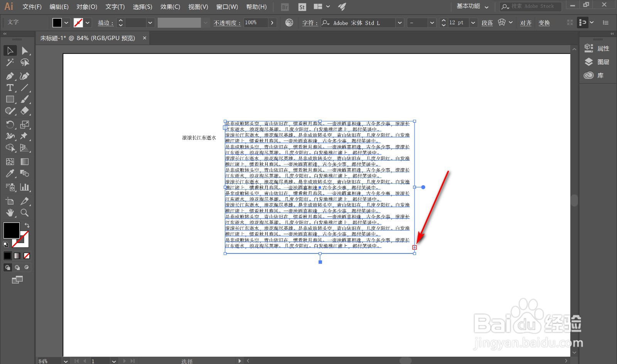The width and height of the screenshot is (617, 364).
Task: Open the 基本功能 workspace switcher
Action: 472,7
